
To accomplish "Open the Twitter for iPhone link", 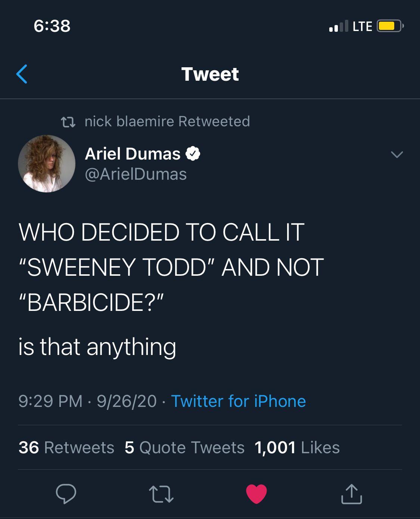I will pyautogui.click(x=238, y=401).
